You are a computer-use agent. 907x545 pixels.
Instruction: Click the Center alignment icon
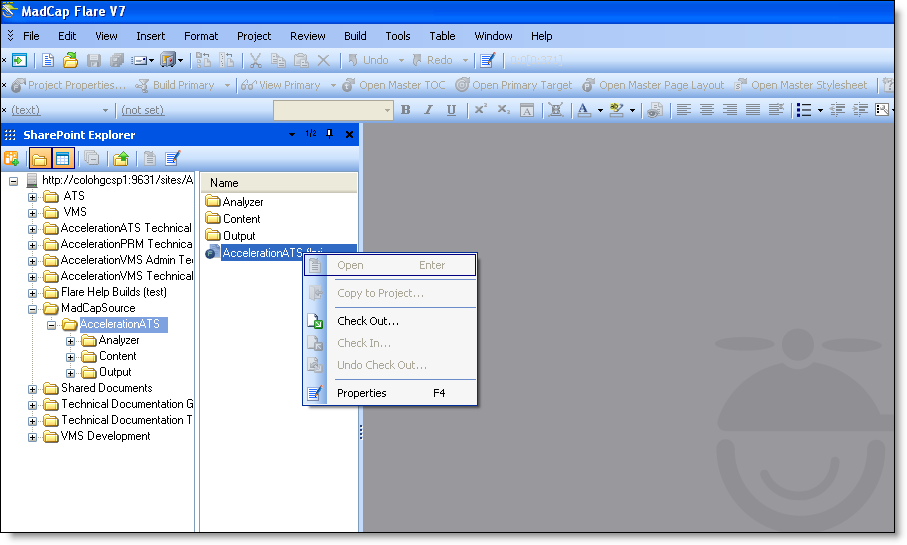click(707, 109)
